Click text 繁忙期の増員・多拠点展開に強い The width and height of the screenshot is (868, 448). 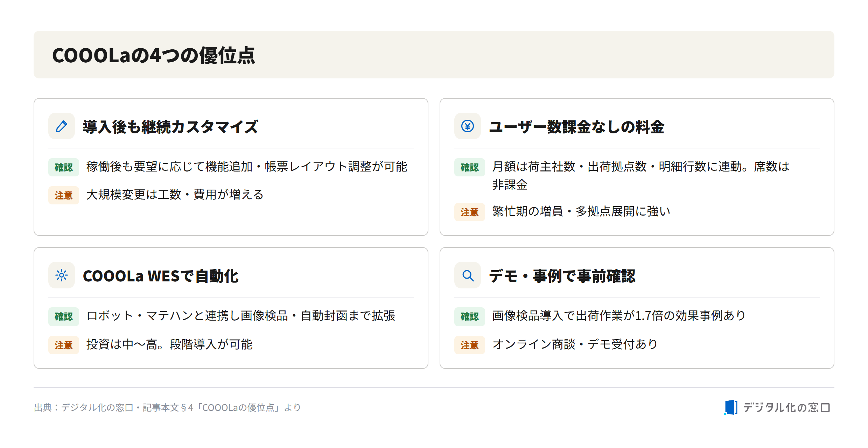581,211
